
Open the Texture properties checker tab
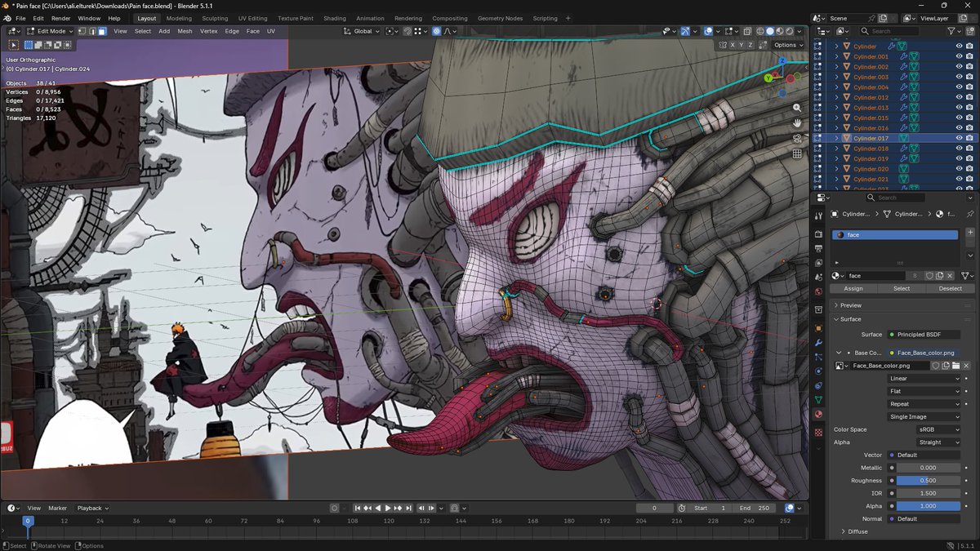coord(819,432)
